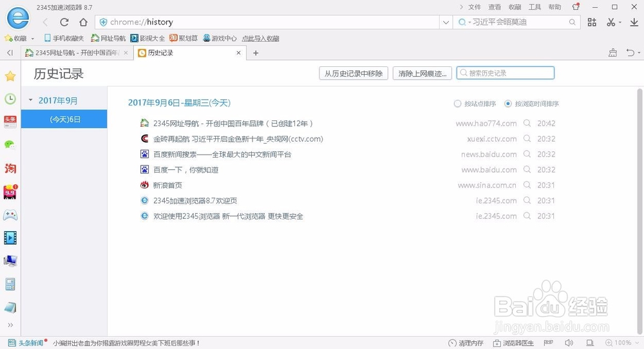Switch to the 2345网址导航 tab

(77, 53)
